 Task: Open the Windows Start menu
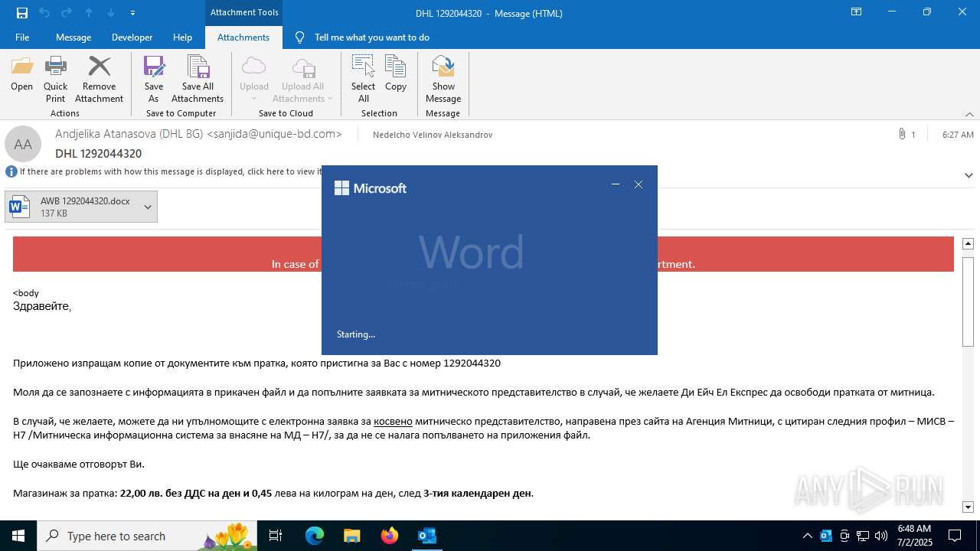point(18,536)
